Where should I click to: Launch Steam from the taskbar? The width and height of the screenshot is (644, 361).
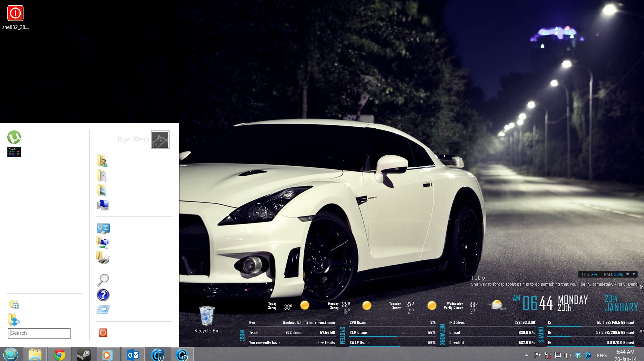pyautogui.click(x=84, y=355)
